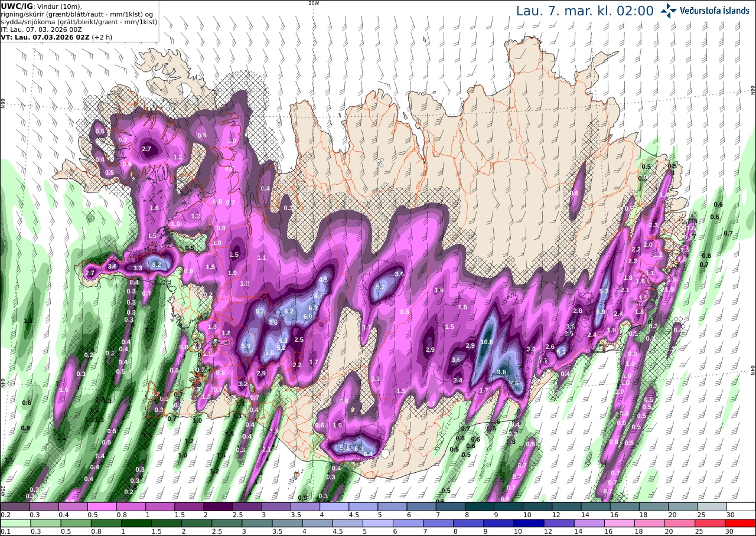The image size is (756, 536).
Task: Click the 0.2 label on the snow scale
Action: click(5, 515)
